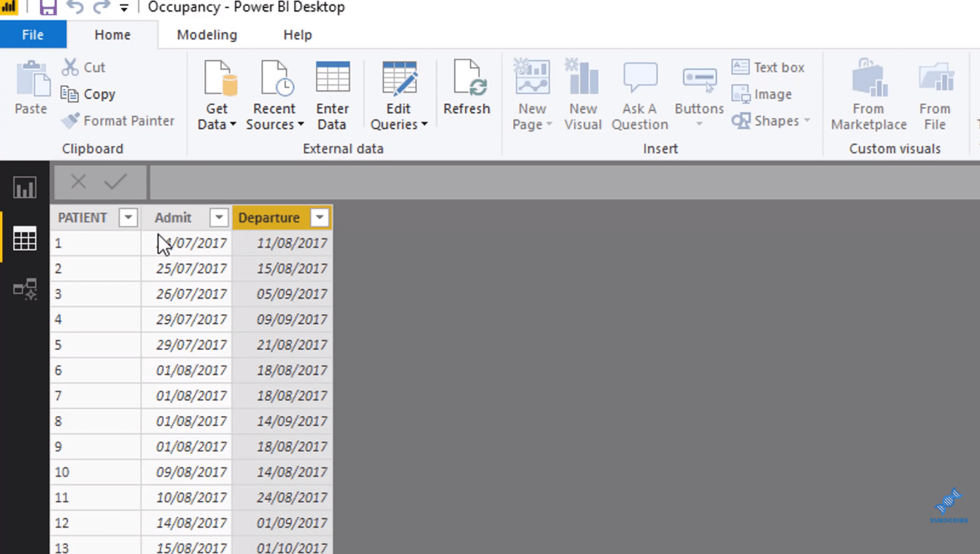Click Departure cell 09/09/2017
Screen dimensions: 980x554
(x=282, y=320)
